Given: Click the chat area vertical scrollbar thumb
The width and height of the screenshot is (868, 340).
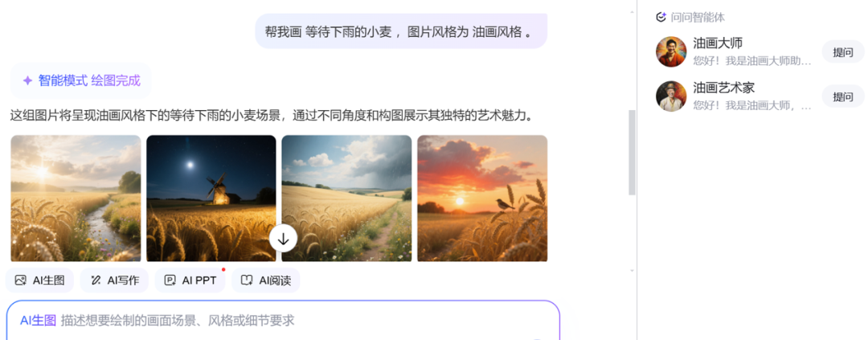Looking at the screenshot, I should click(x=632, y=152).
